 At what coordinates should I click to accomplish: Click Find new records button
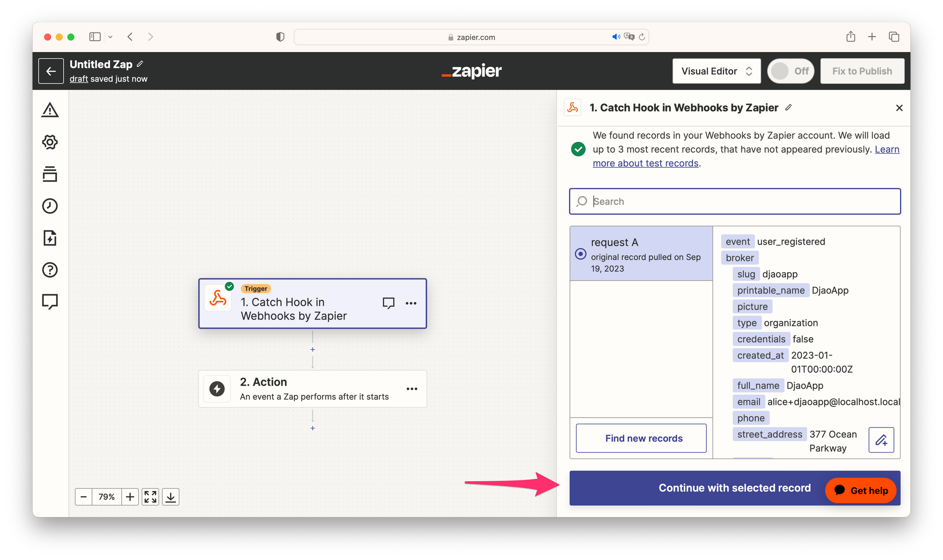click(641, 438)
